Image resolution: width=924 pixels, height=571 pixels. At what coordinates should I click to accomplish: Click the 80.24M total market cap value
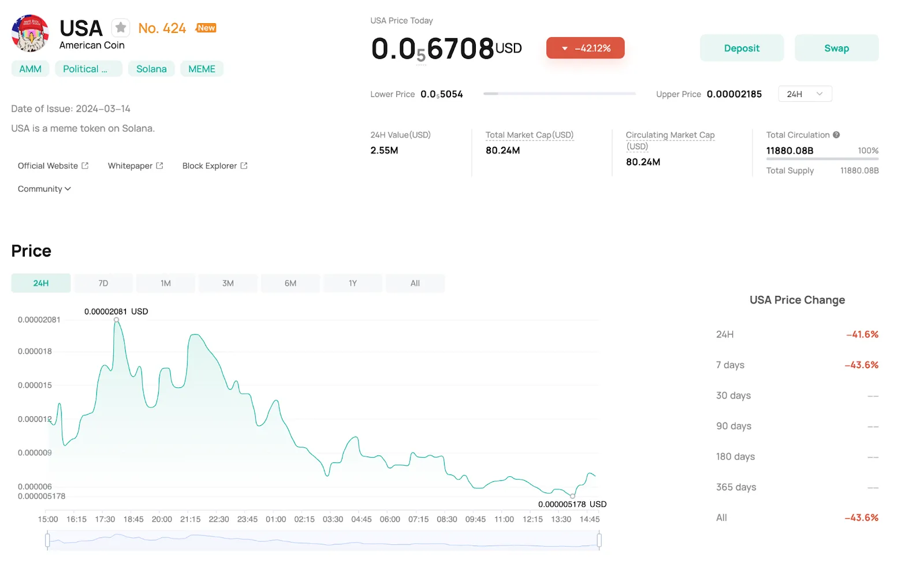502,150
